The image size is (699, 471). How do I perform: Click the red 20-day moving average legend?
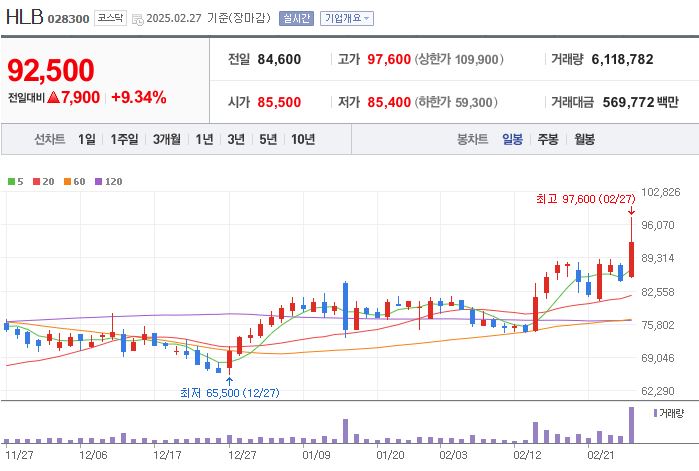[44, 181]
